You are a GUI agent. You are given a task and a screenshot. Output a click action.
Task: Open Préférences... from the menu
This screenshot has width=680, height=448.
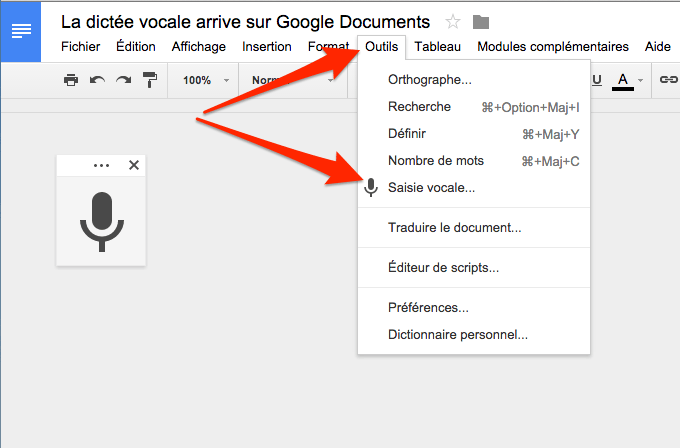coord(474,307)
